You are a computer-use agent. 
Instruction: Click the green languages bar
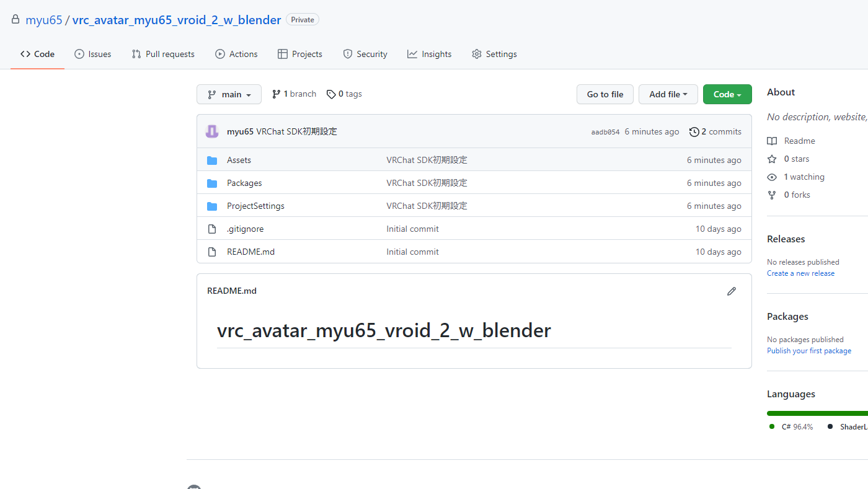(x=817, y=413)
